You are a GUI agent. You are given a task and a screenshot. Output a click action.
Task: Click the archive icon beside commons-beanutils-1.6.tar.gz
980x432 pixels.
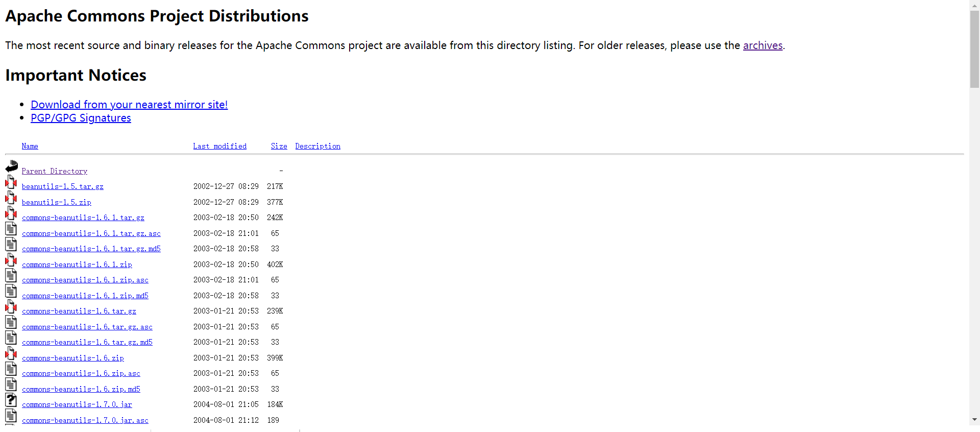point(11,307)
